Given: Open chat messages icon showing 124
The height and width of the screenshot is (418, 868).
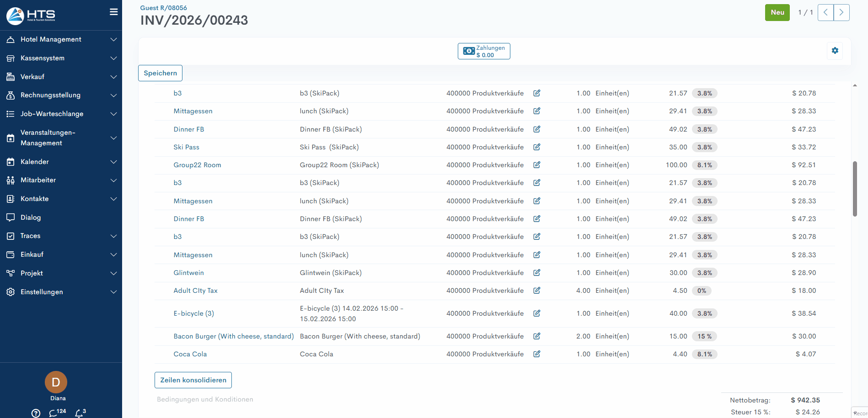Looking at the screenshot, I should [x=54, y=413].
